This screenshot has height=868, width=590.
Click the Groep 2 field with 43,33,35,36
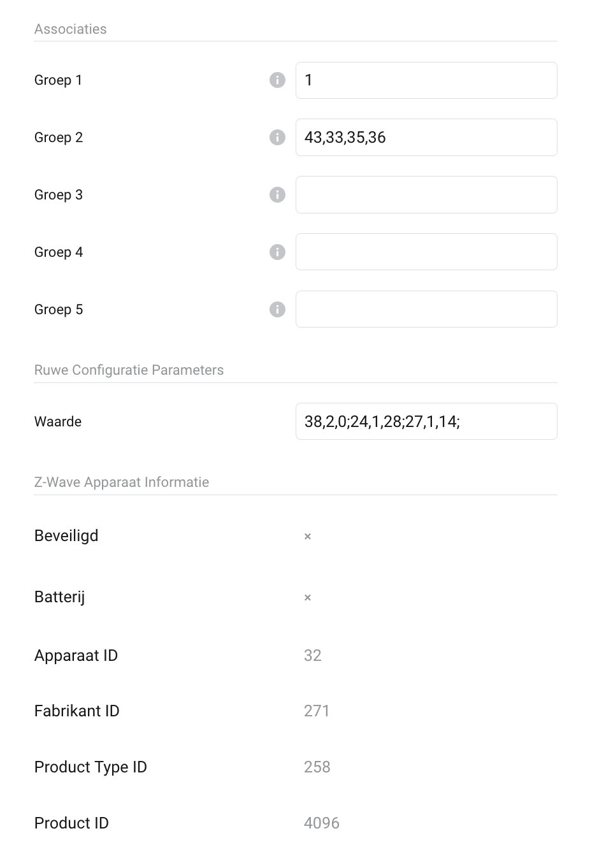coord(426,138)
